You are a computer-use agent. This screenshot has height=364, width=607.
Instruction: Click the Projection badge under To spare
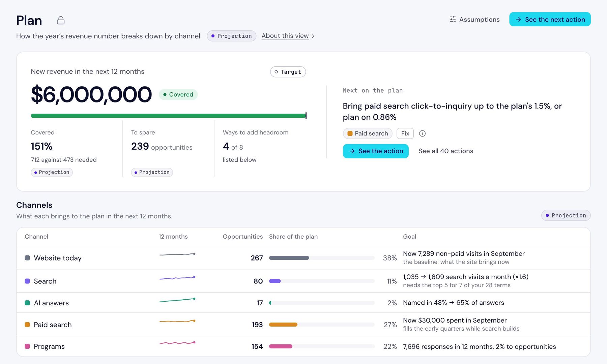tap(152, 172)
